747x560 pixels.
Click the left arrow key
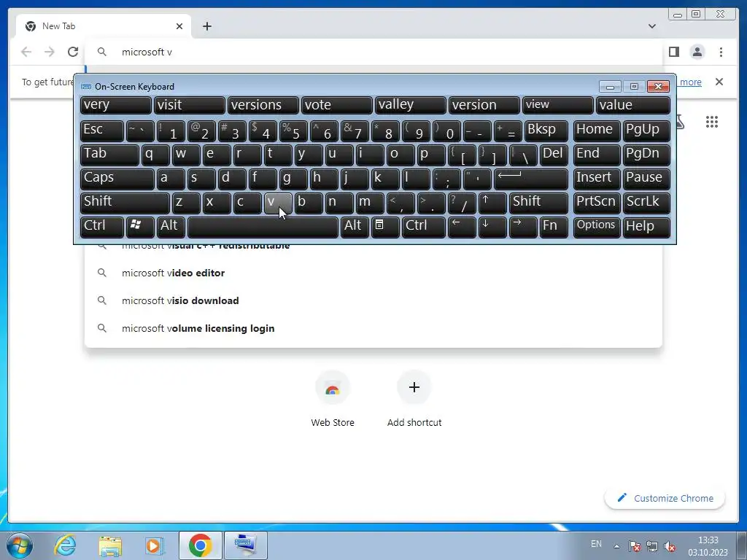click(462, 227)
